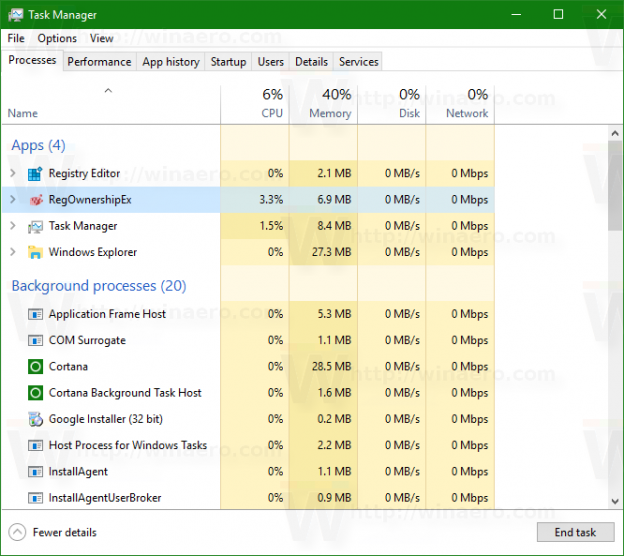Click the Registry Editor app icon

(35, 174)
